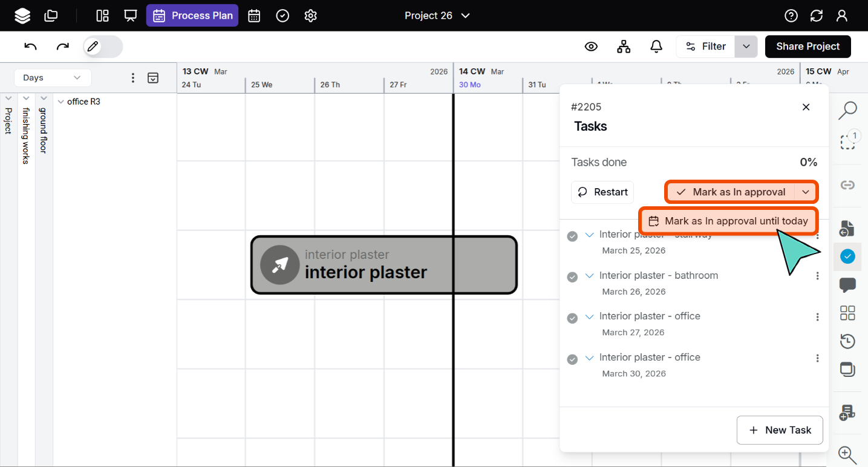
Task: Click the redo arrow icon
Action: pos(63,47)
